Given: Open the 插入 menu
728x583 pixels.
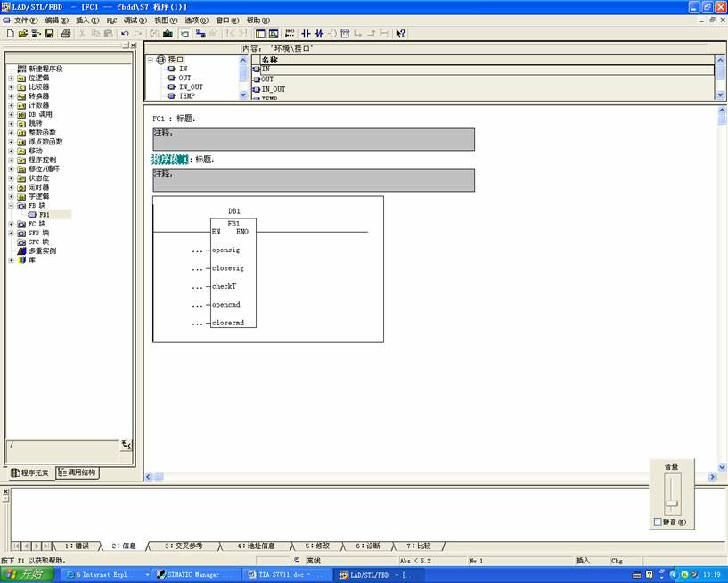Looking at the screenshot, I should [87, 21].
